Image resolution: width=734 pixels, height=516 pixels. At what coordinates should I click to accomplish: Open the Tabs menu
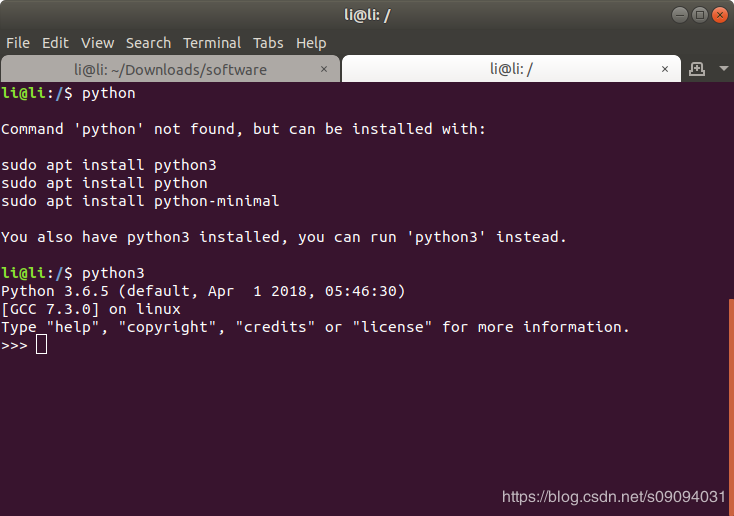click(x=268, y=43)
